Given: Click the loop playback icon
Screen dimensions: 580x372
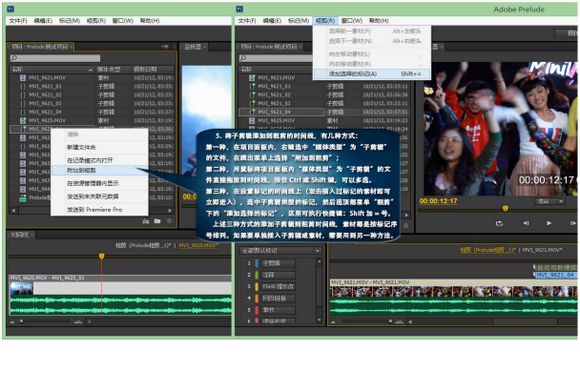Looking at the screenshot, I should pos(499,223).
